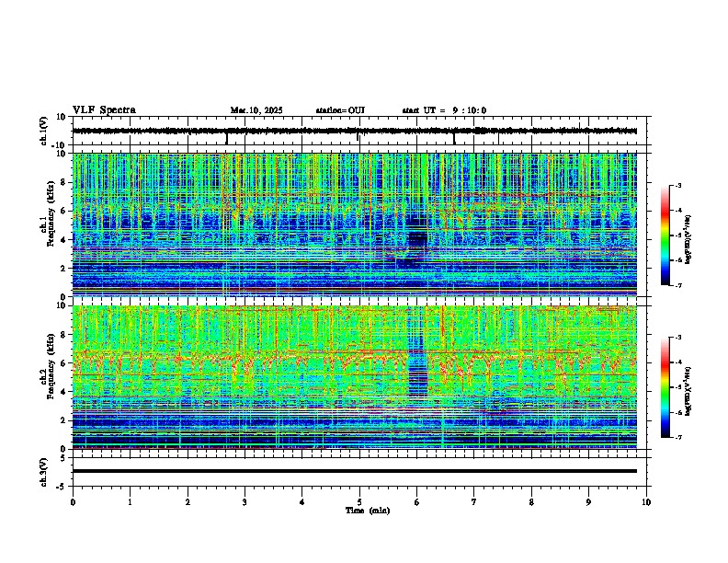Click the ch.2 "Frequency (kHz)" axis label

tap(51, 366)
